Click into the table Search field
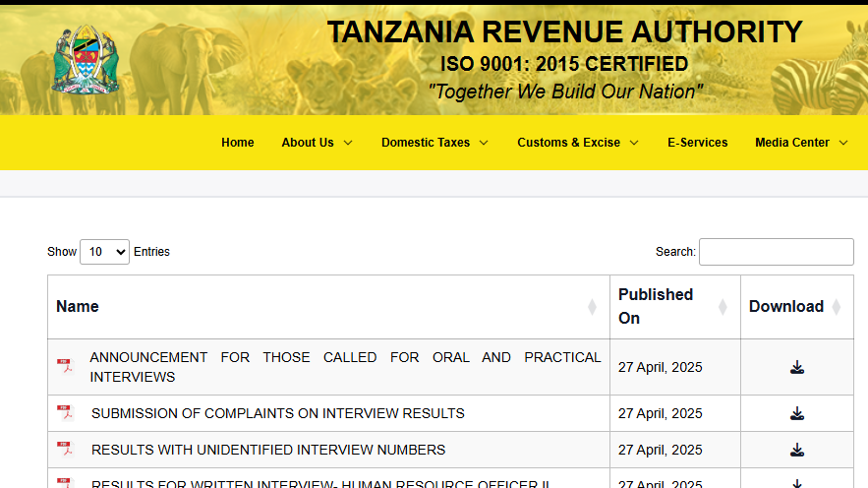This screenshot has width=868, height=488. pyautogui.click(x=777, y=252)
